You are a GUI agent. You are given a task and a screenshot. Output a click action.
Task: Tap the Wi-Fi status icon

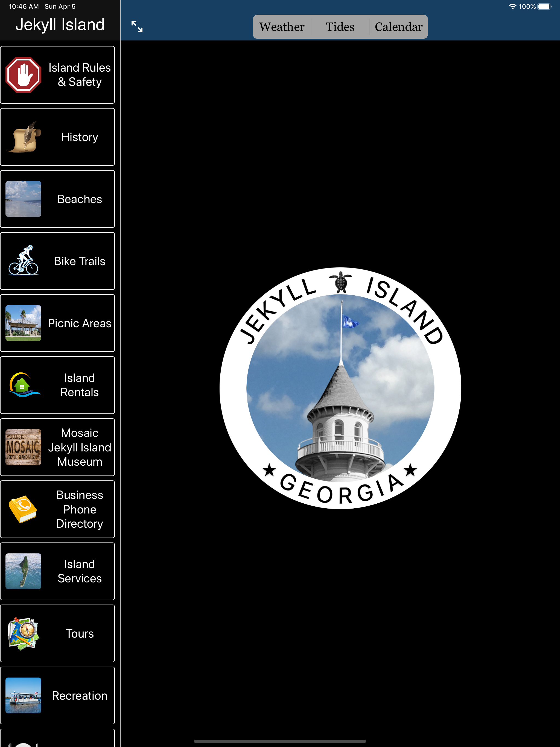(512, 6)
